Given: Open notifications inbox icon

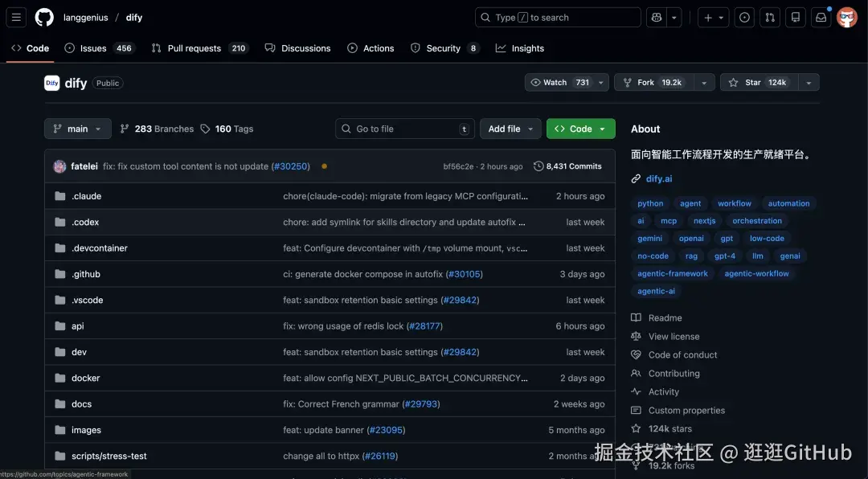Looking at the screenshot, I should click(x=821, y=17).
